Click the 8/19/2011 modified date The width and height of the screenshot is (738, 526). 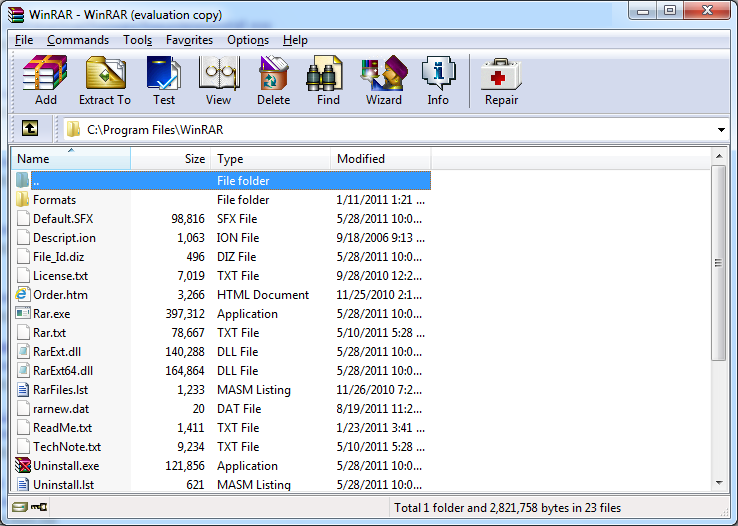[x=379, y=409]
